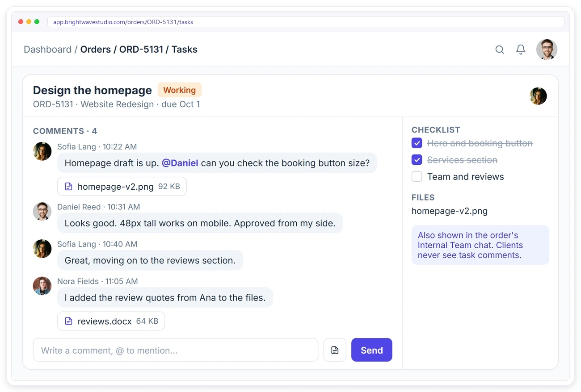Click the Design the homepage title
581x392 pixels.
(x=93, y=90)
